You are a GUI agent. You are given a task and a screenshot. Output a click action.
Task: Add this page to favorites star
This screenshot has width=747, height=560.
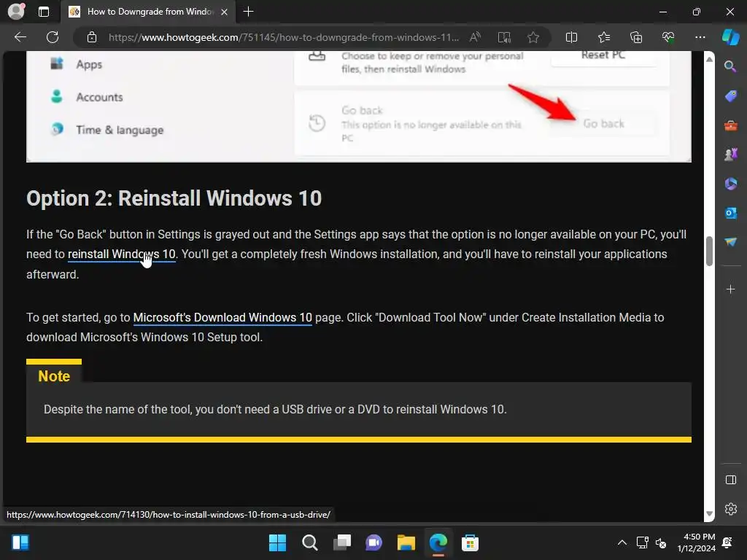[x=533, y=37]
